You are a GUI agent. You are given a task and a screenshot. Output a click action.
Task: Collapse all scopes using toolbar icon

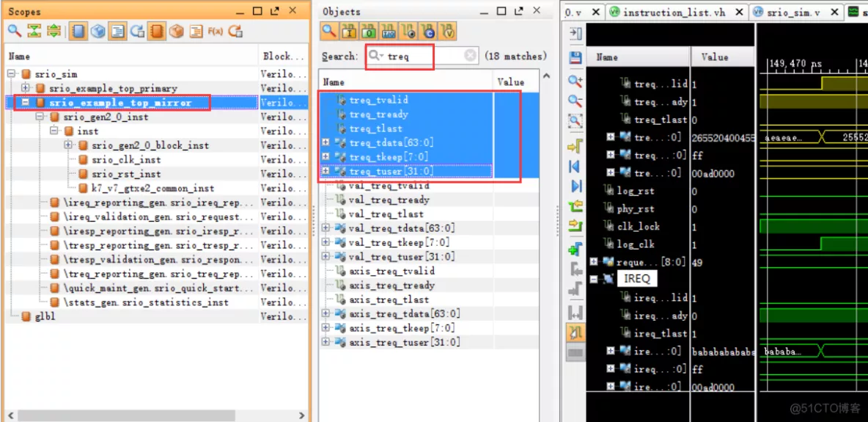[x=34, y=31]
